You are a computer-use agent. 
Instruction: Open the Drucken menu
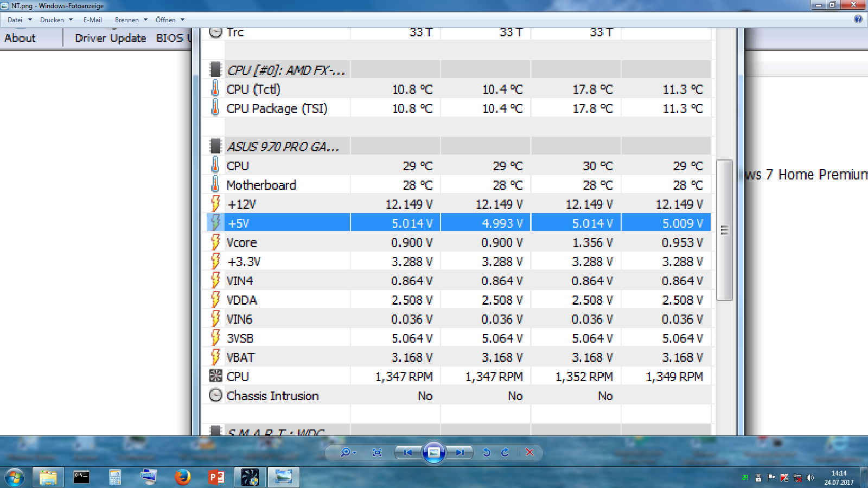(x=52, y=20)
